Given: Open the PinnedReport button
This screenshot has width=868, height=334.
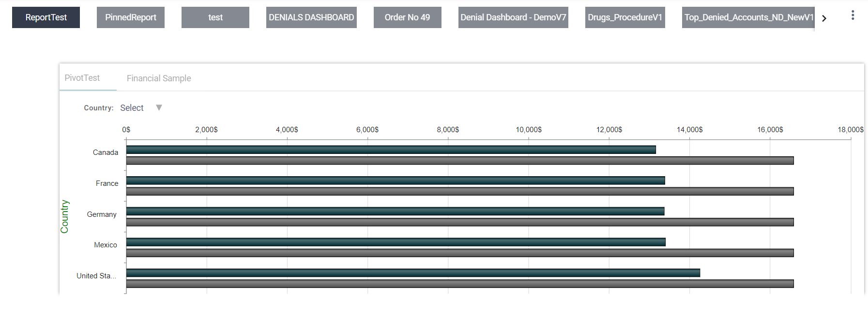Looking at the screenshot, I should [131, 17].
